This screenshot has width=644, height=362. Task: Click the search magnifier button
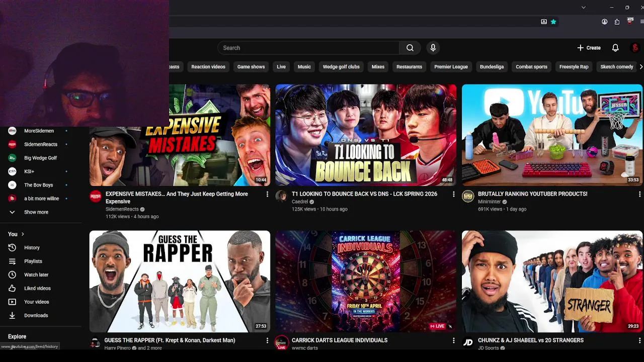[x=410, y=48]
